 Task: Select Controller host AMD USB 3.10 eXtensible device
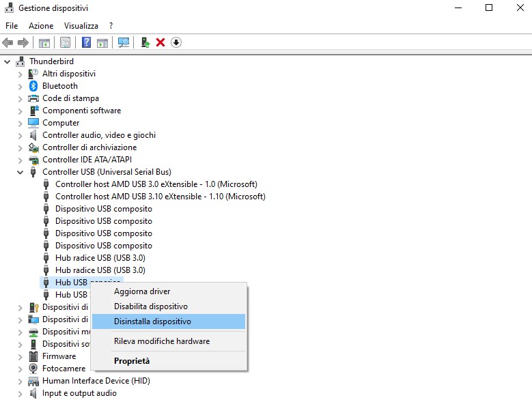[160, 197]
